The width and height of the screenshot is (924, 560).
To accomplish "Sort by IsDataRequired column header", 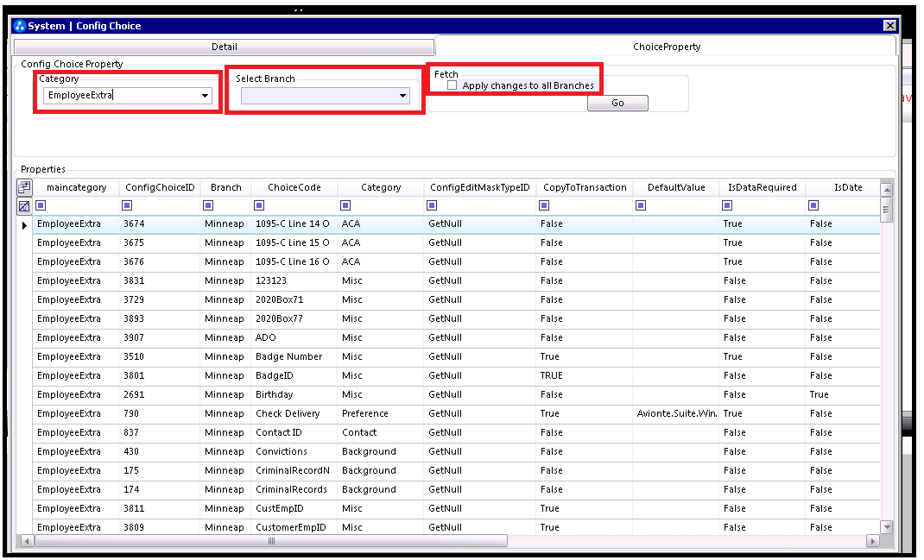I will point(762,187).
